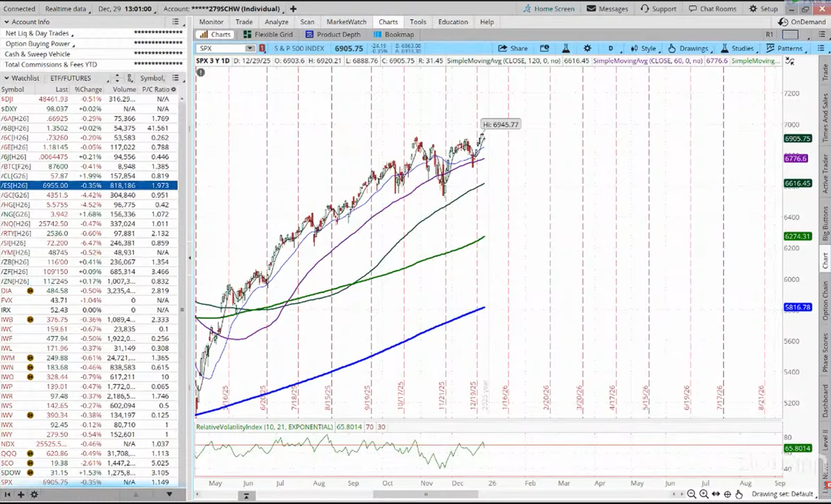This screenshot has width=831, height=504.
Task: Select the Flexible Grid subtab
Action: point(268,35)
